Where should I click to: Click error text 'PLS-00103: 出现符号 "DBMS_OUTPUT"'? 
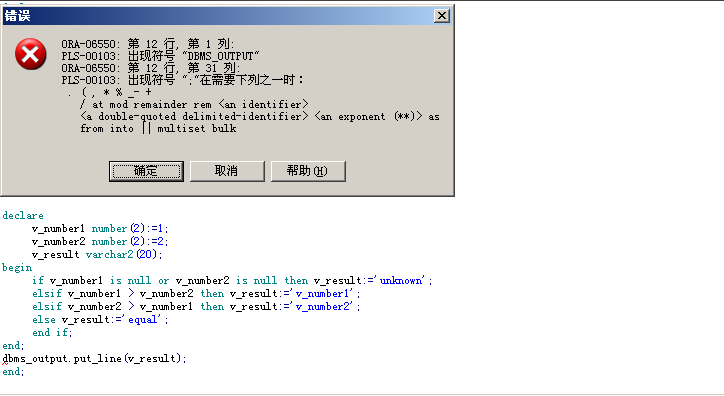(x=160, y=56)
